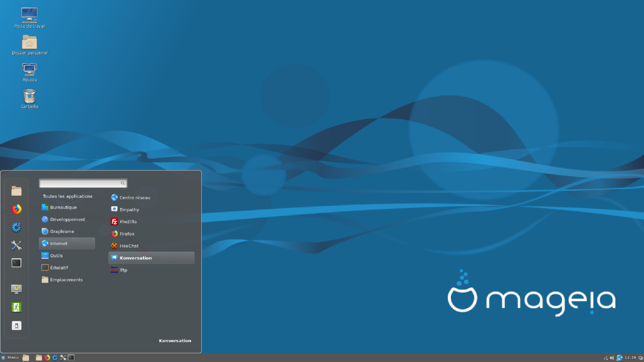This screenshot has height=362, width=644.
Task: Open the Mageia control center gear in the sidebar
Action: (x=16, y=227)
